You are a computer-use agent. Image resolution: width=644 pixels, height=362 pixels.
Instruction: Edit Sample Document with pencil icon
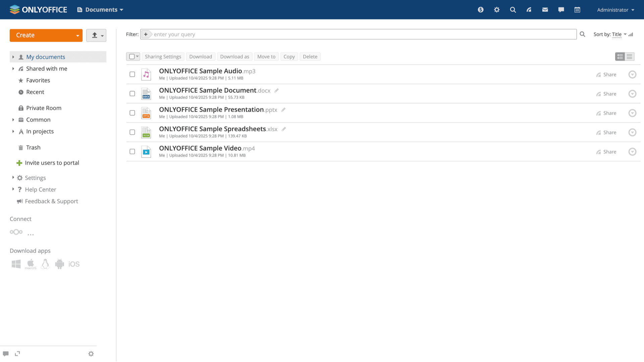click(x=276, y=91)
